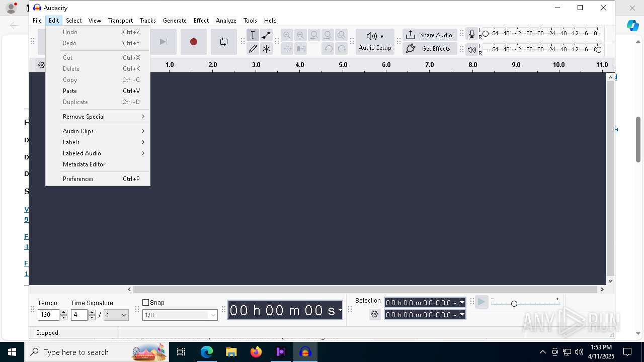Open the Tools menu
This screenshot has height=362, width=644.
(x=250, y=21)
